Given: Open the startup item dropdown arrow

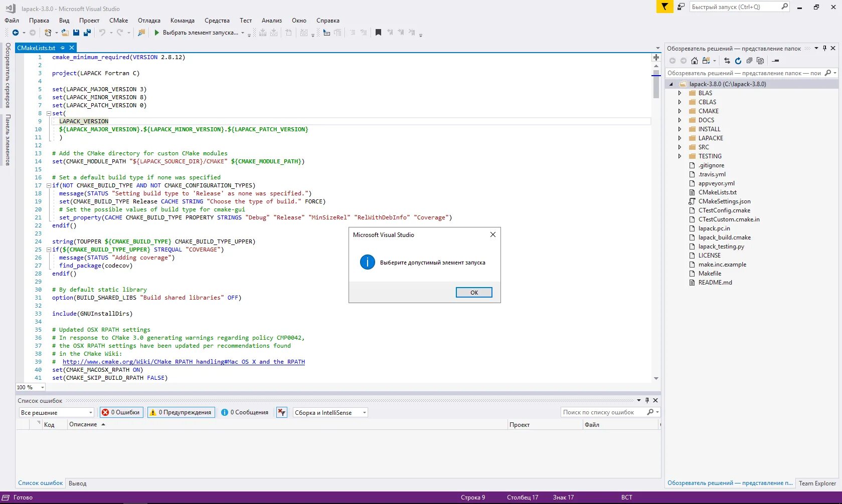Looking at the screenshot, I should click(243, 33).
